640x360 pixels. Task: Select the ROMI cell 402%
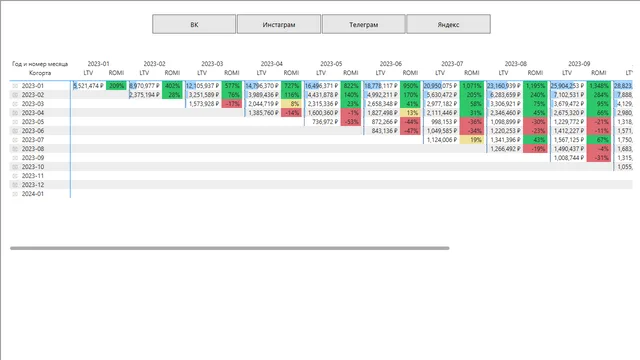[172, 86]
